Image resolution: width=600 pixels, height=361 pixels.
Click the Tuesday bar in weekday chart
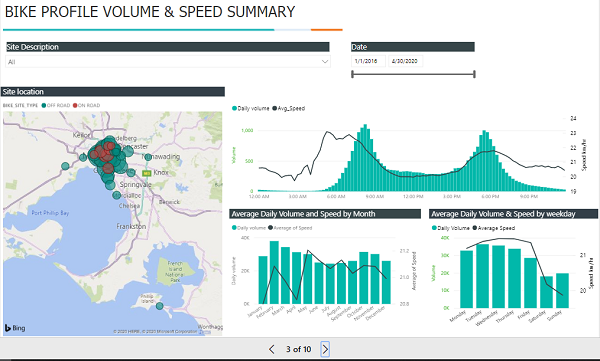(483, 276)
